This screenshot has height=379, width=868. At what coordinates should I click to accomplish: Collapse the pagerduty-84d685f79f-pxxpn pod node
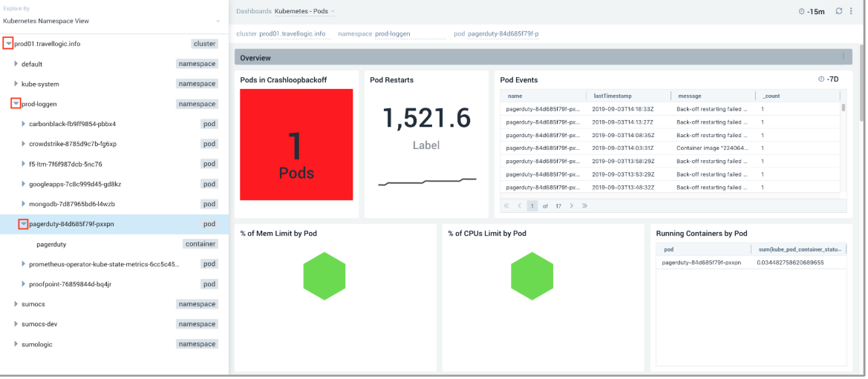[x=23, y=224]
